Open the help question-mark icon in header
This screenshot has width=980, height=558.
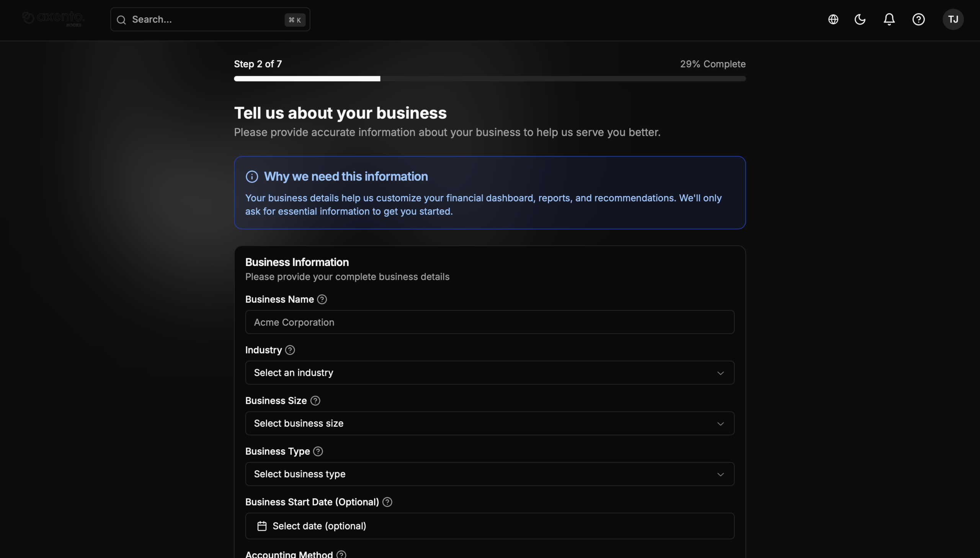918,19
